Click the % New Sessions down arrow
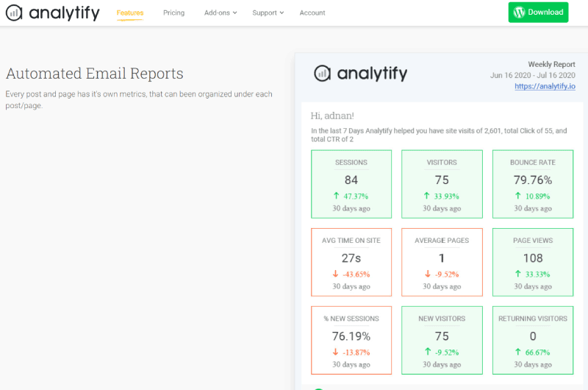588x390 pixels. pyautogui.click(x=335, y=352)
